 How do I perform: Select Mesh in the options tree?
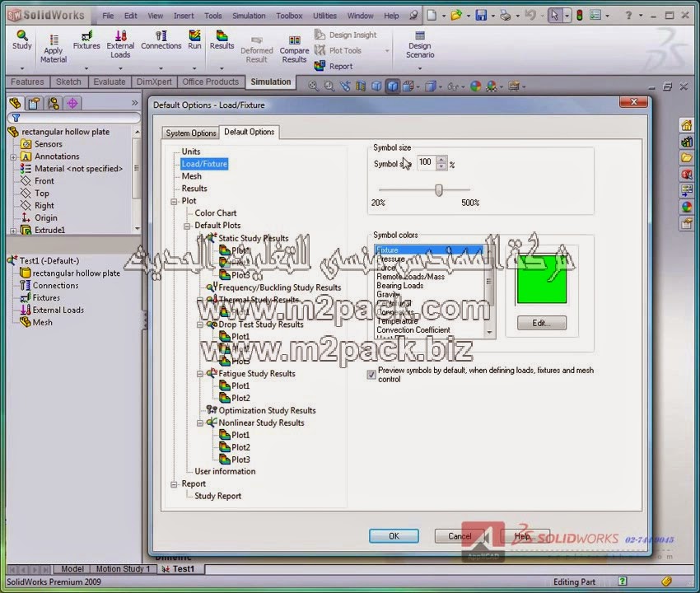point(192,176)
